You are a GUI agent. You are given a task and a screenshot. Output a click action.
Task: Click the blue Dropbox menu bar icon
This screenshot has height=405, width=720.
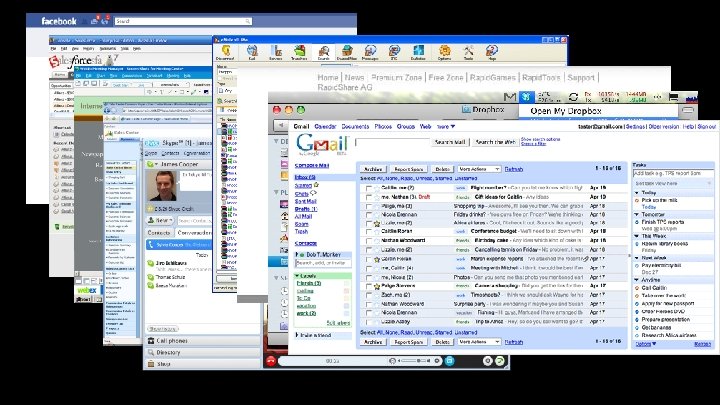pos(526,97)
